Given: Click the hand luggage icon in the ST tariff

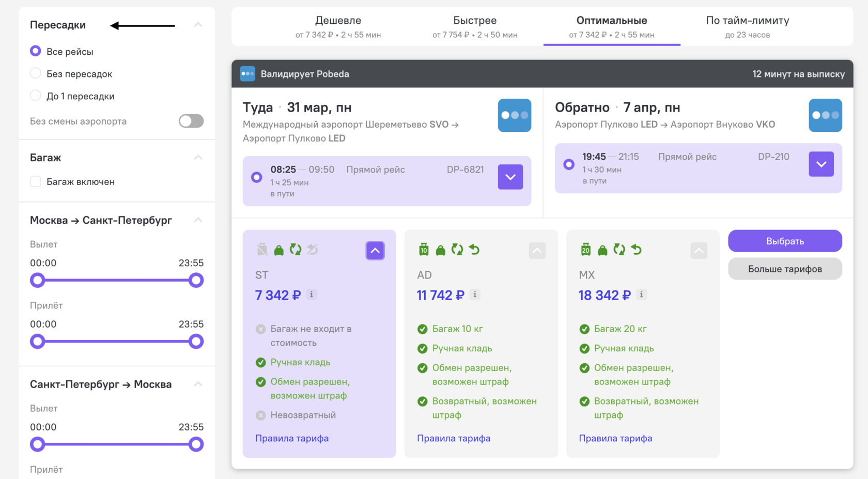Looking at the screenshot, I should [279, 250].
